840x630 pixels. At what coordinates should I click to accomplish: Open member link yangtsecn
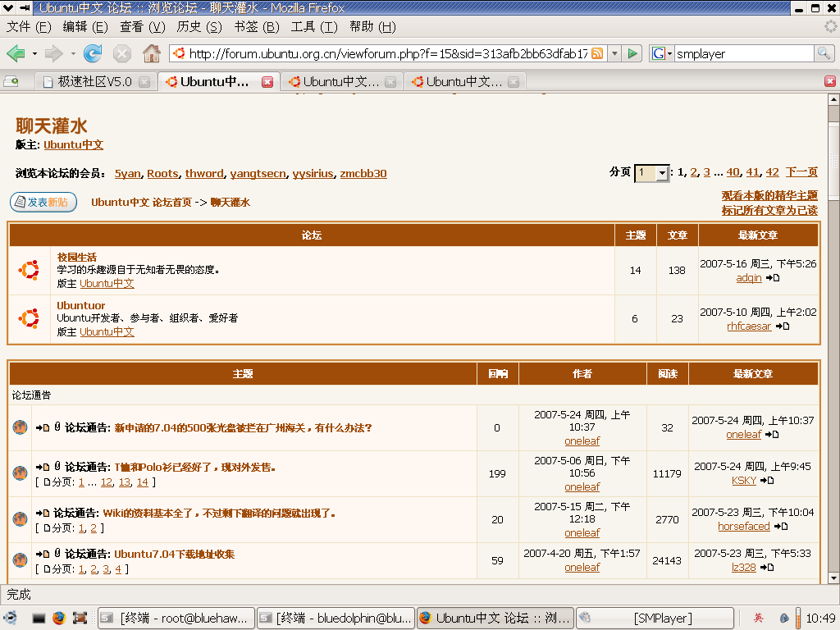tap(258, 174)
